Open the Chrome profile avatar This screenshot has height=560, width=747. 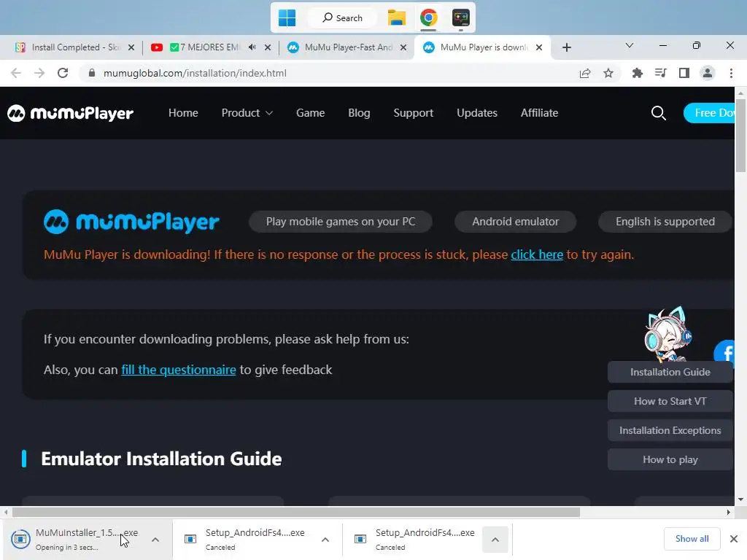coord(708,73)
